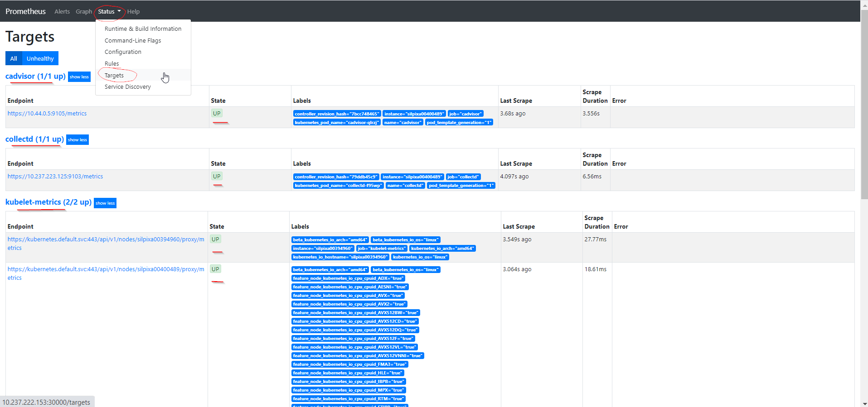The image size is (868, 407).
Task: Click the UP state badge for cadvisor
Action: click(217, 113)
